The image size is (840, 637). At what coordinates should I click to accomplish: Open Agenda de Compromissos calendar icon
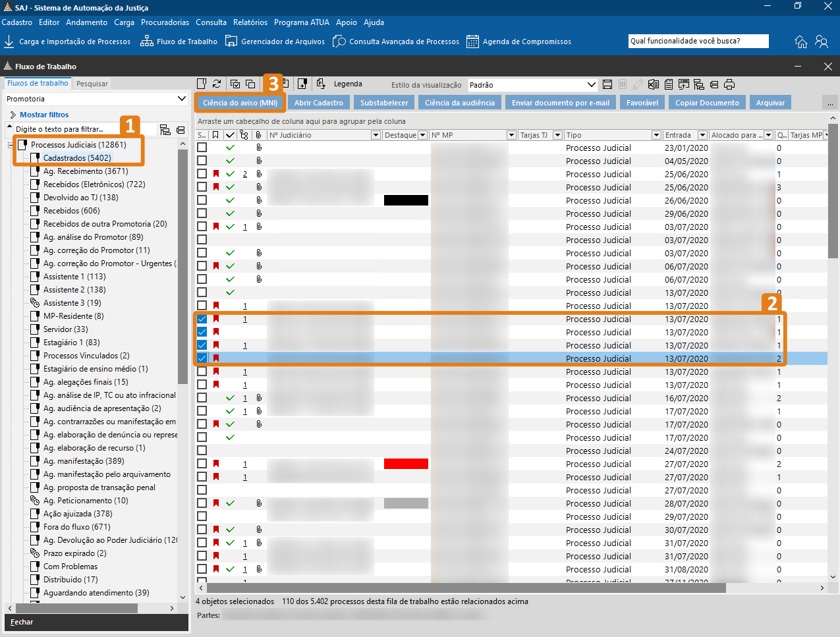coord(472,42)
